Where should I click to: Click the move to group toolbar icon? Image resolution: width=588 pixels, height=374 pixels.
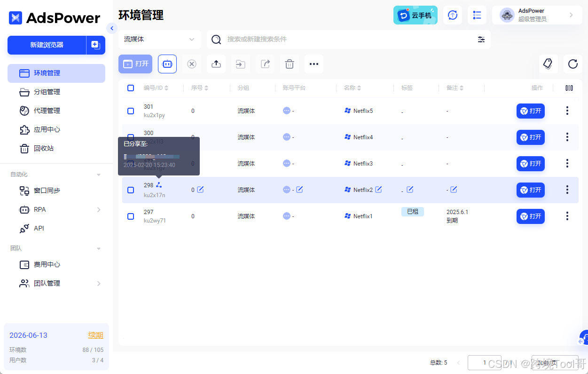point(241,64)
